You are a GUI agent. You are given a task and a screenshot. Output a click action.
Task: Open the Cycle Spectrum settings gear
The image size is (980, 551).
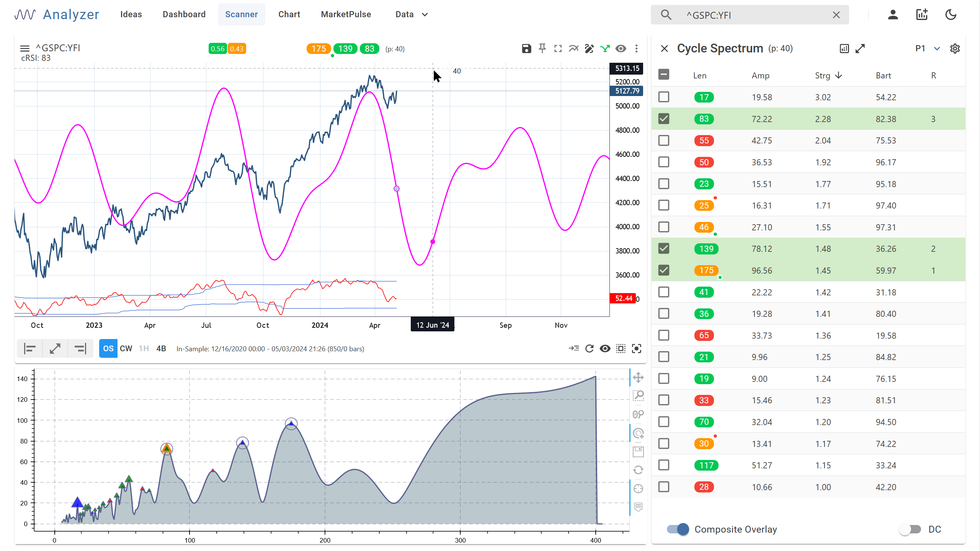[x=955, y=49]
